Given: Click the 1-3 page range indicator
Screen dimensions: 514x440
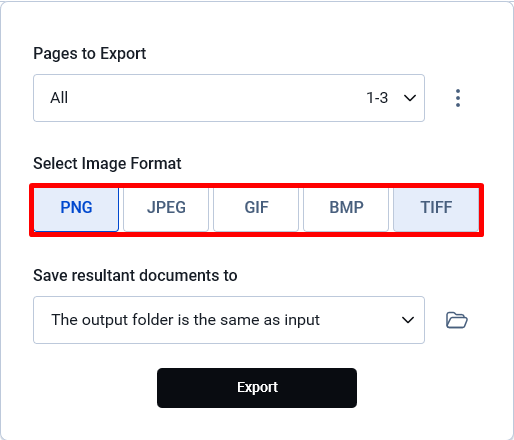Looking at the screenshot, I should 377,98.
